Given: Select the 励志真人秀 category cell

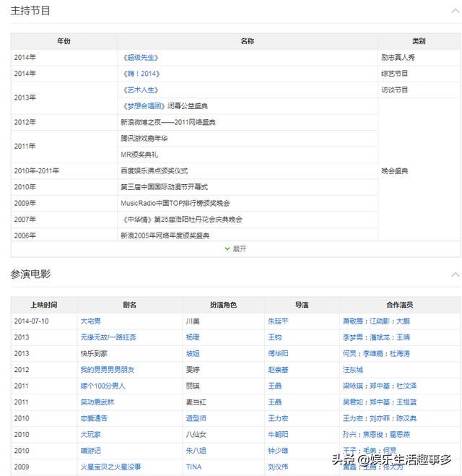Looking at the screenshot, I should pos(419,57).
